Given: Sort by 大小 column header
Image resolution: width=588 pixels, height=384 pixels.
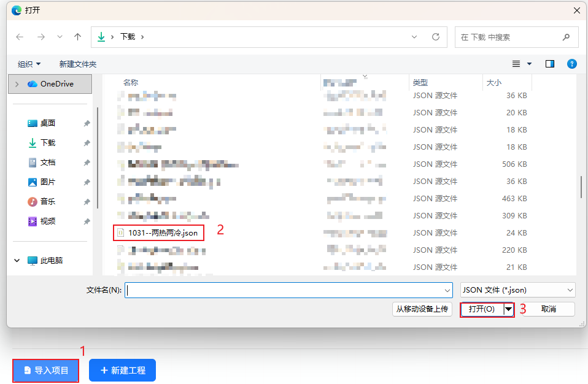Looking at the screenshot, I should point(493,82).
